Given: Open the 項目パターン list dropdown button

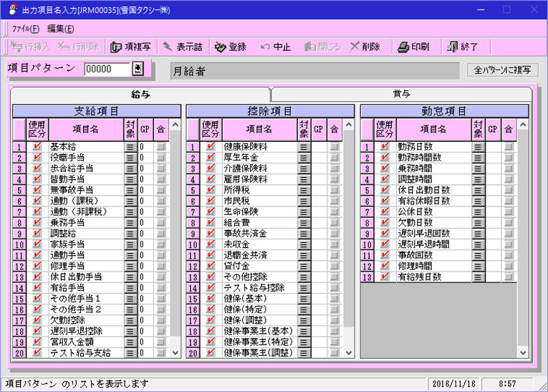Looking at the screenshot, I should tap(138, 69).
